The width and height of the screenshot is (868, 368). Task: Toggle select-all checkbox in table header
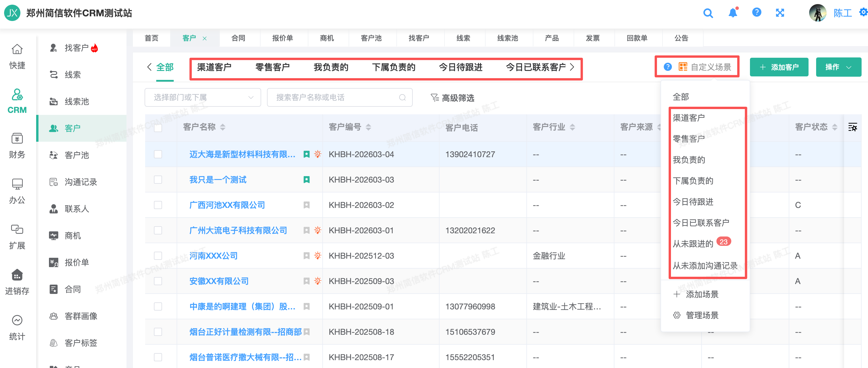(158, 128)
